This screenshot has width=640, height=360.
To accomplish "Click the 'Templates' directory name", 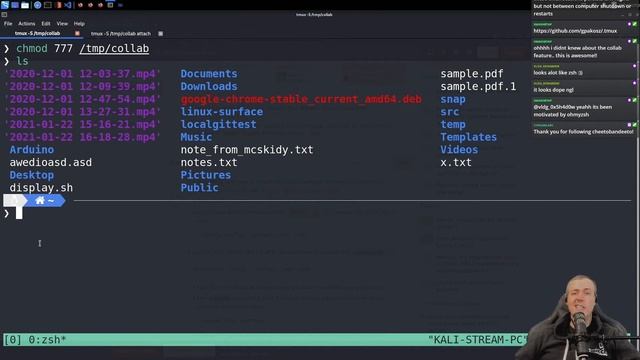I will [469, 137].
